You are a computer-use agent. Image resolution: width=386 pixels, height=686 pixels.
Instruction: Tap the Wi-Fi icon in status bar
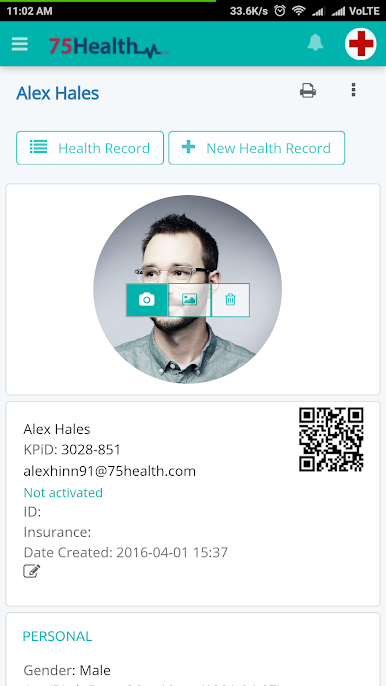point(298,10)
